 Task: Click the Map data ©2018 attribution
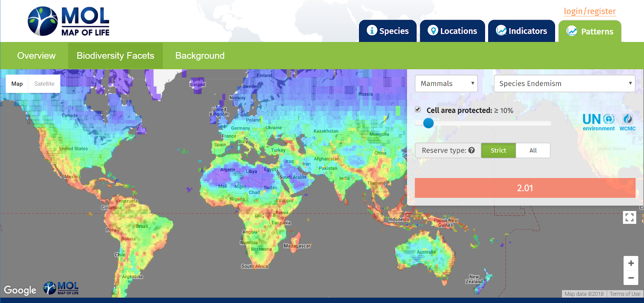click(584, 294)
